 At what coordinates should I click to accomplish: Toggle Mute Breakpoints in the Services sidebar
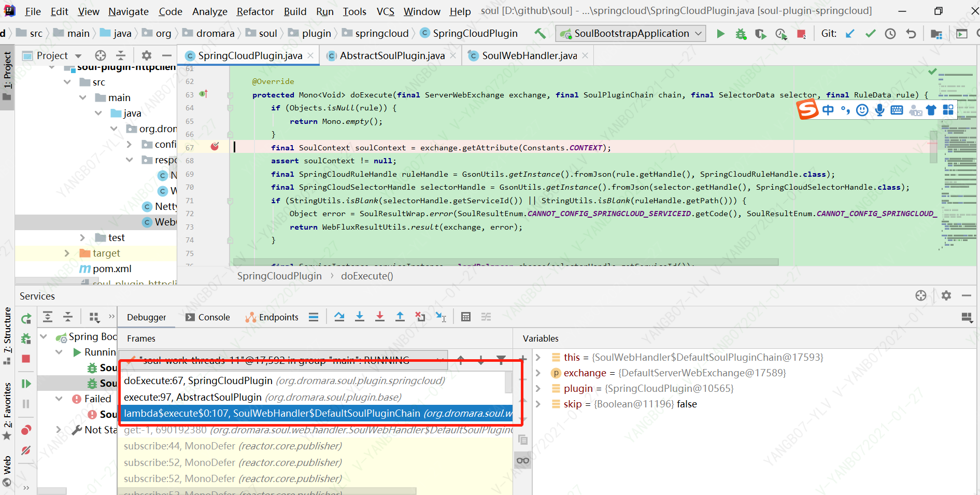[26, 450]
